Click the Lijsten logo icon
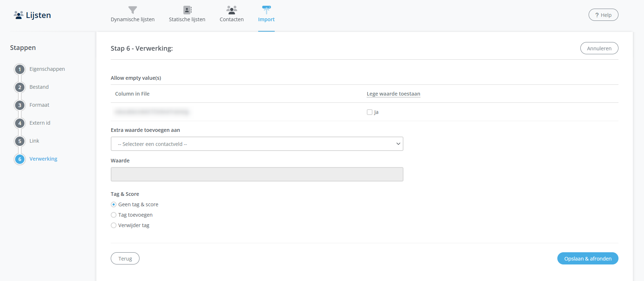Viewport: 644px width, 281px height. pyautogui.click(x=18, y=15)
